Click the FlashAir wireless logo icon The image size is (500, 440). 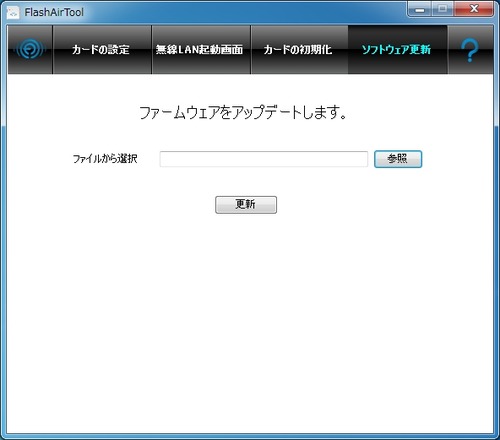pyautogui.click(x=30, y=50)
